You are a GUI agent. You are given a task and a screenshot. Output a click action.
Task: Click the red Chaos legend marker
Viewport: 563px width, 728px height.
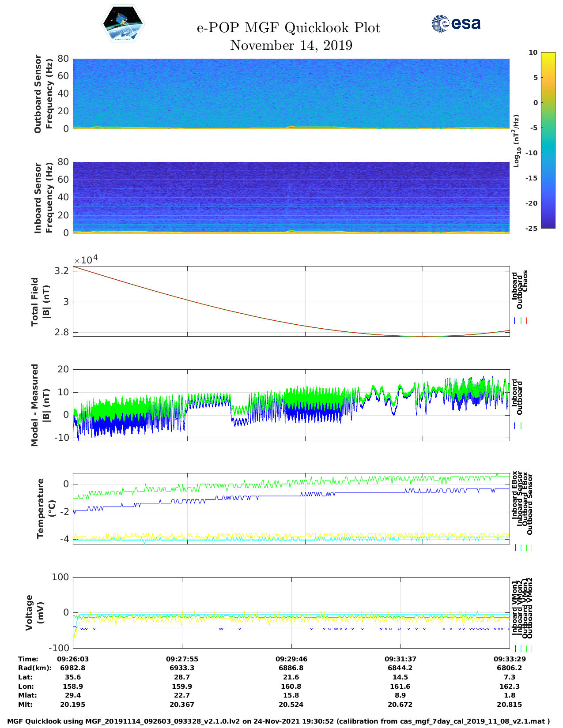coord(526,321)
